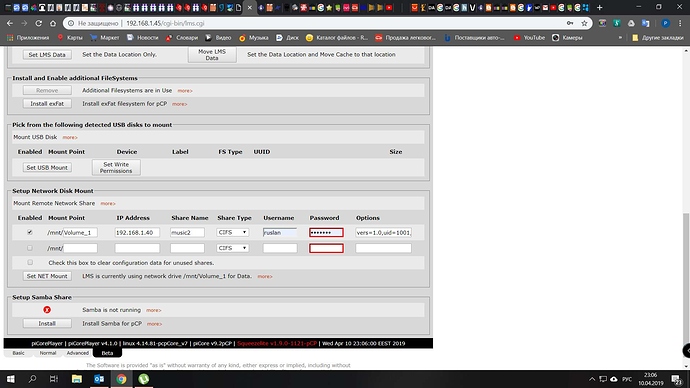Viewport: 690px width, 388px height.
Task: Expand the more link next to Mount USB Disk
Action: click(70, 137)
